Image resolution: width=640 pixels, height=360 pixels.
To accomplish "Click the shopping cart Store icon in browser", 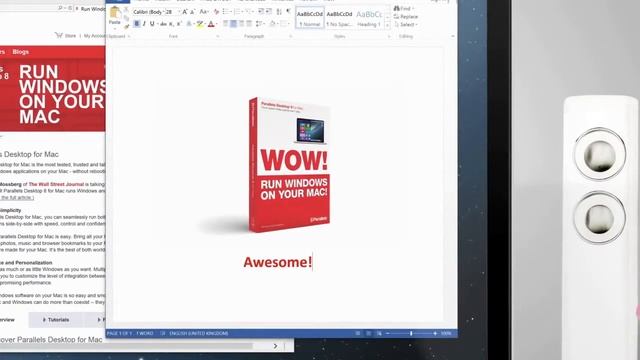I will 58,36.
